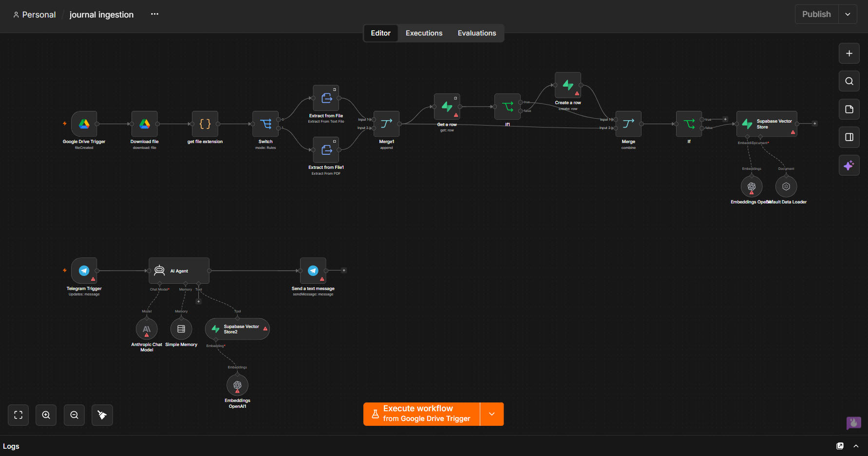Open the Supabase Vector Store2 tool node

[x=237, y=329]
